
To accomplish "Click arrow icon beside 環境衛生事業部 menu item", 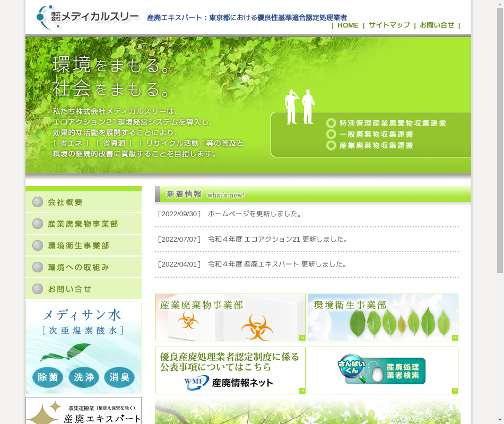I will 38,246.
